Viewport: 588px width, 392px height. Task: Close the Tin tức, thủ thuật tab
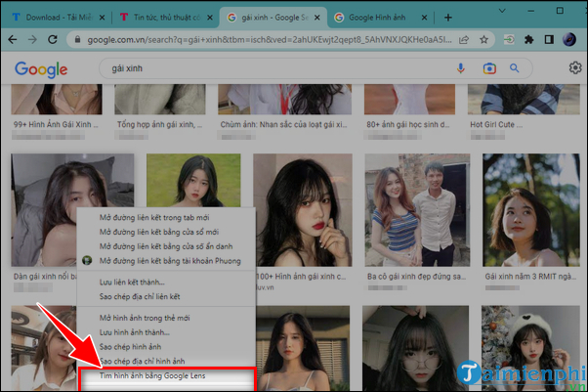[x=210, y=18]
